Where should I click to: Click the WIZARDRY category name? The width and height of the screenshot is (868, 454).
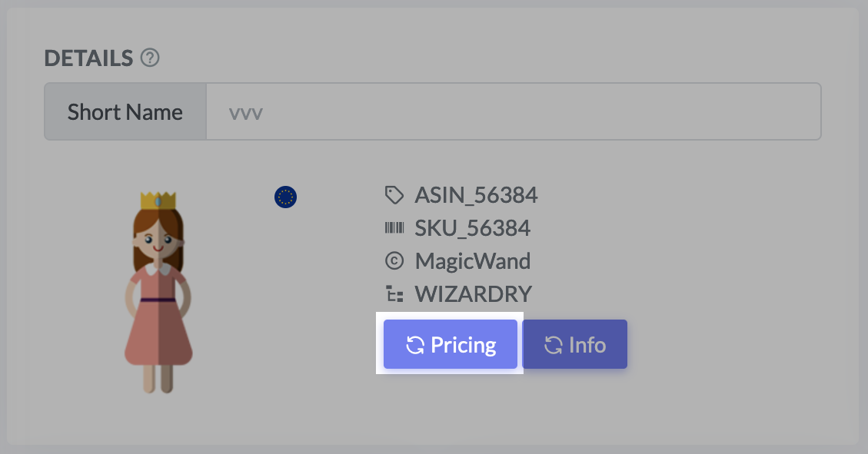[x=473, y=294]
